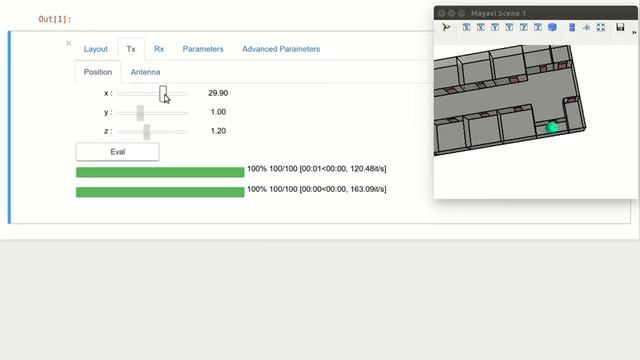The width and height of the screenshot is (640, 360).
Task: Toggle parallel projection icon in Mayavi toolbar
Action: coord(572,27)
